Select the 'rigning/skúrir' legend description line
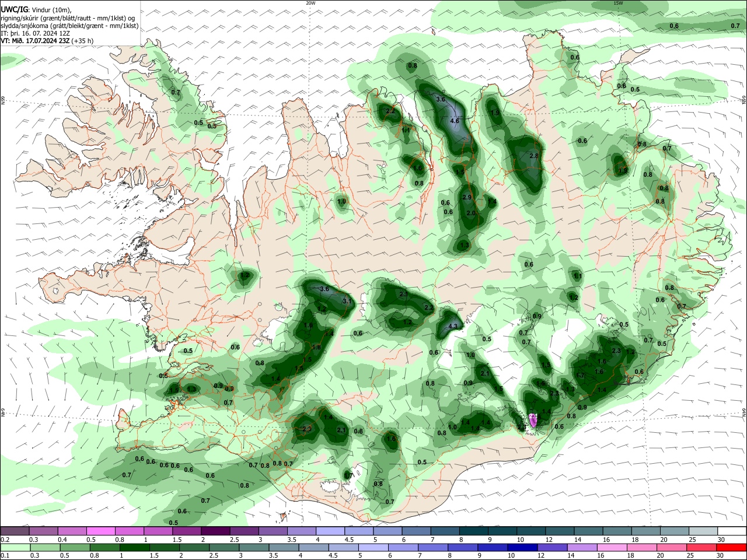The height and width of the screenshot is (560, 747). point(68,17)
